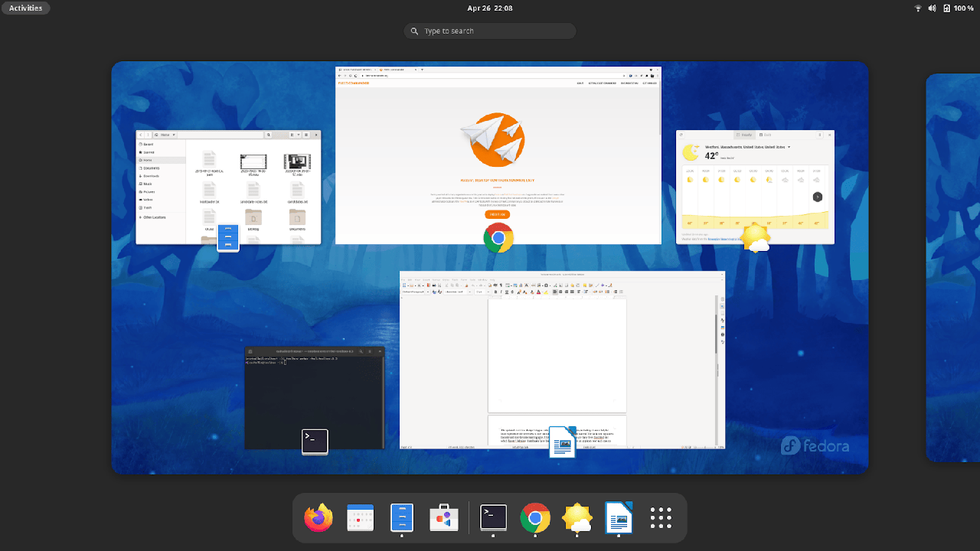The height and width of the screenshot is (551, 980).
Task: Select the Weather window showing 42°
Action: click(x=755, y=184)
